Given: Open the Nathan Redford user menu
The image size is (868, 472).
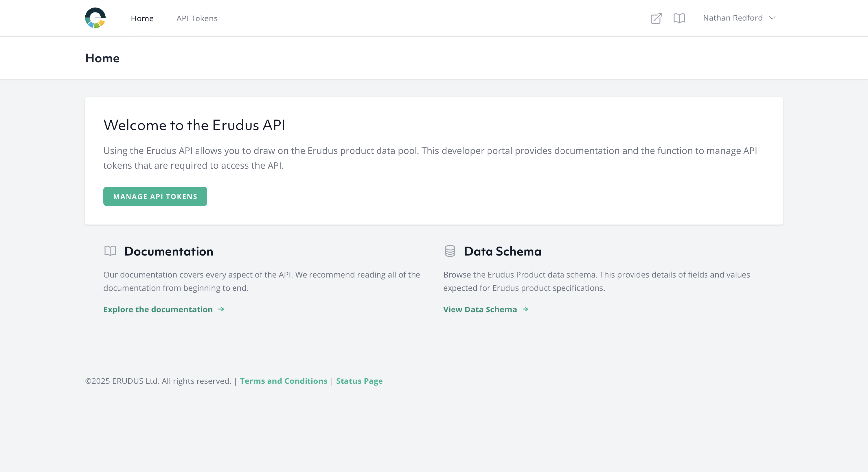Looking at the screenshot, I should (733, 18).
